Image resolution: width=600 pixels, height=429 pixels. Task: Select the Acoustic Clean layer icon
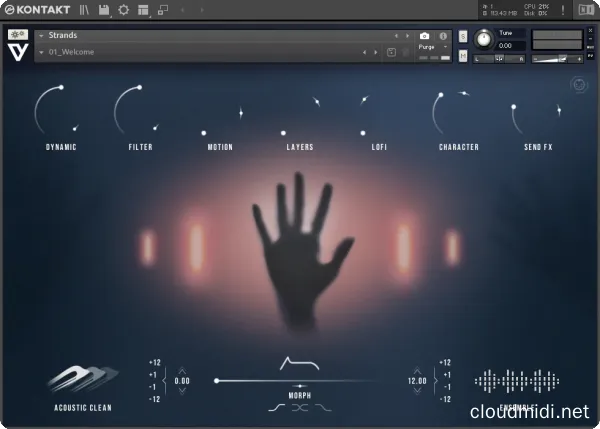pos(83,378)
